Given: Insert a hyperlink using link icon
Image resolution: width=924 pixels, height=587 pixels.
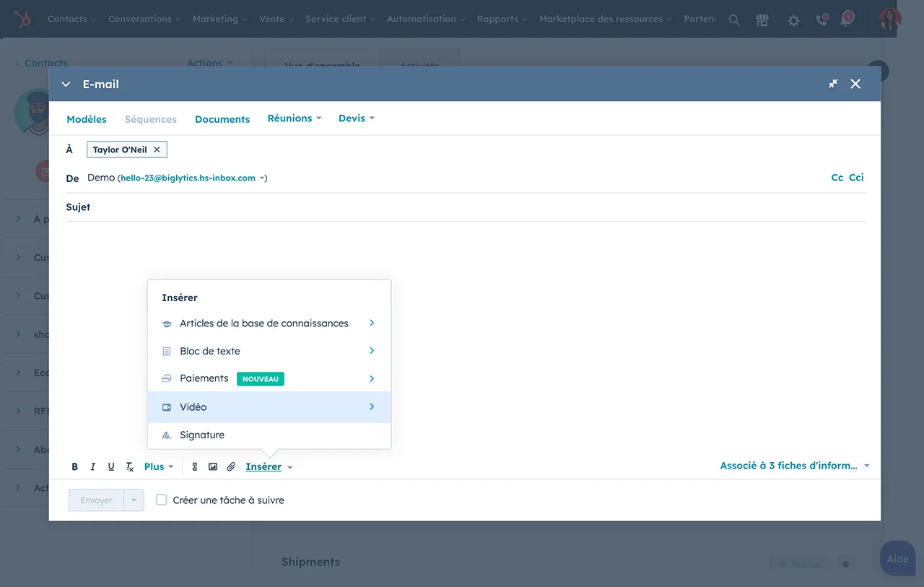Looking at the screenshot, I should coord(194,467).
